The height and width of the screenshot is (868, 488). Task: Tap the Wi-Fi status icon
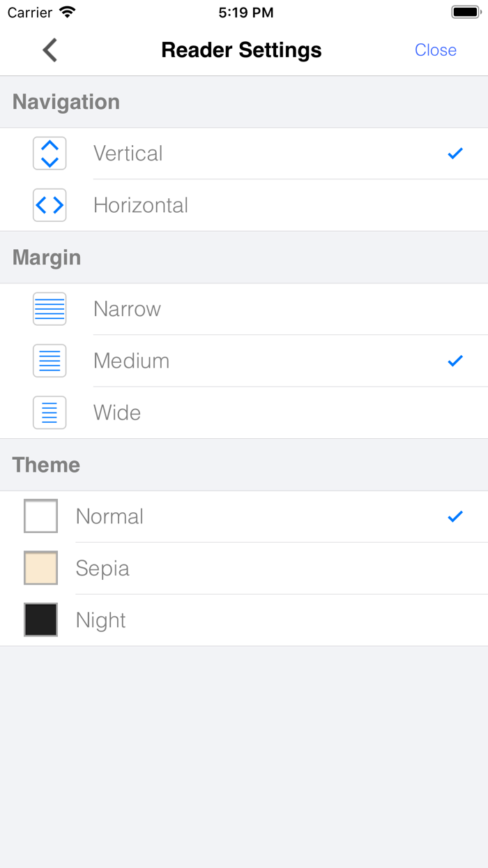(67, 13)
